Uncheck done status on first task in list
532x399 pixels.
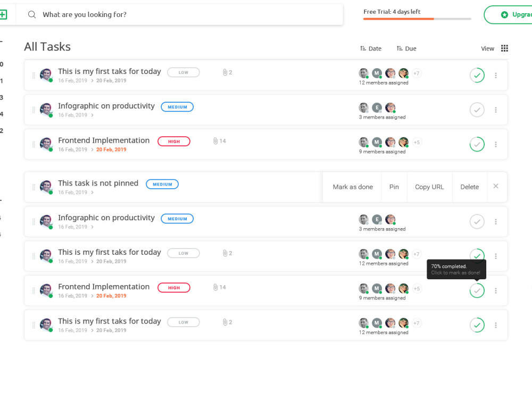(477, 75)
